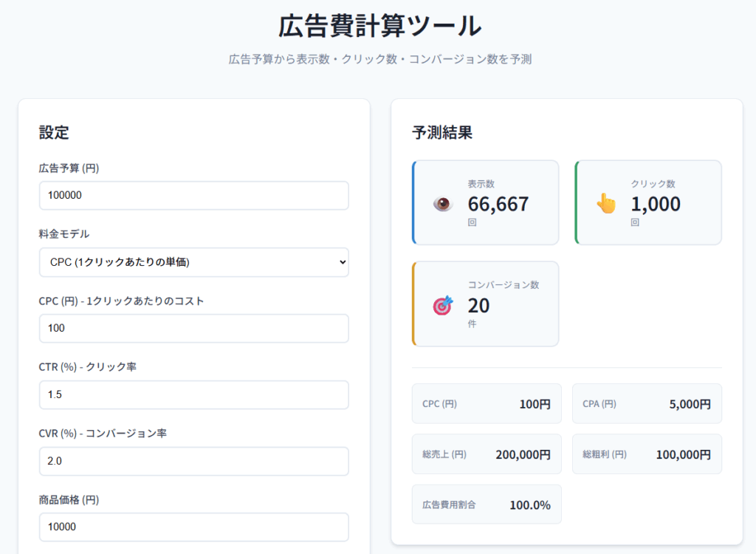Click into the CVR (%) コンバージョン率 field
The image size is (756, 554).
(193, 462)
